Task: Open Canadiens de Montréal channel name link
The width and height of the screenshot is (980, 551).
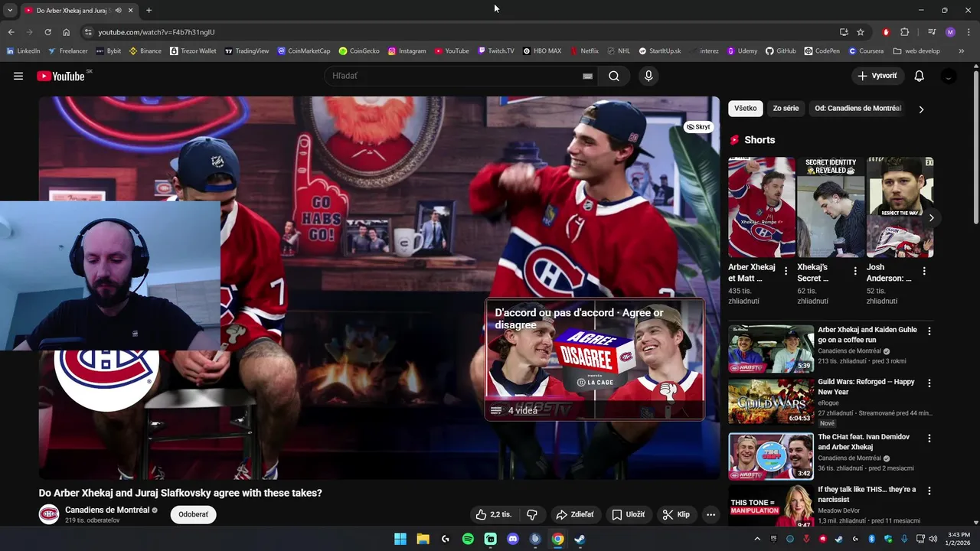Action: (x=107, y=510)
